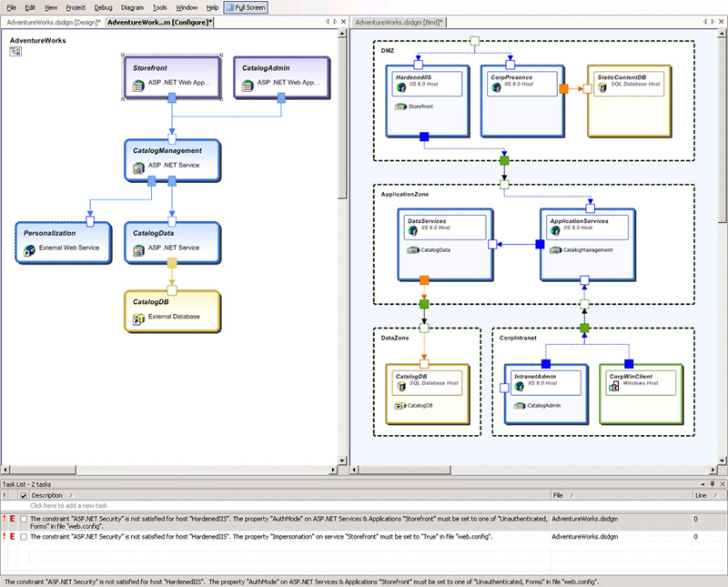
Task: Click the ApplicationServices IIS host icon
Action: click(555, 231)
